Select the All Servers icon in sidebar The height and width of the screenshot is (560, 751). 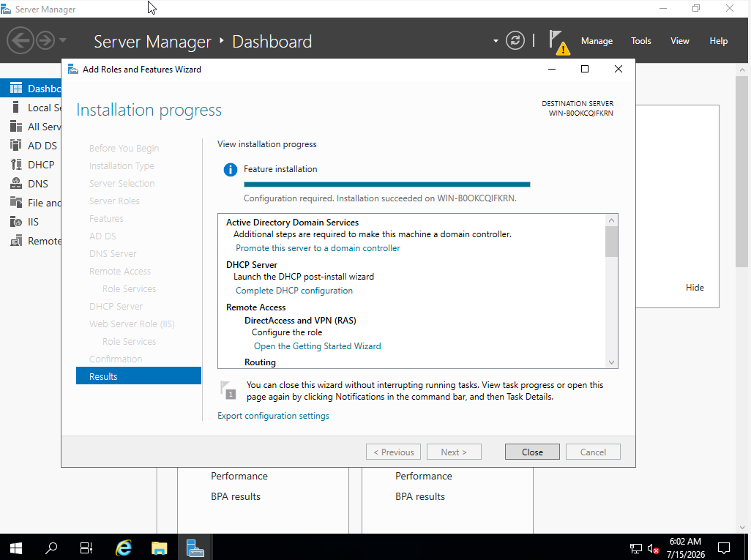click(16, 127)
